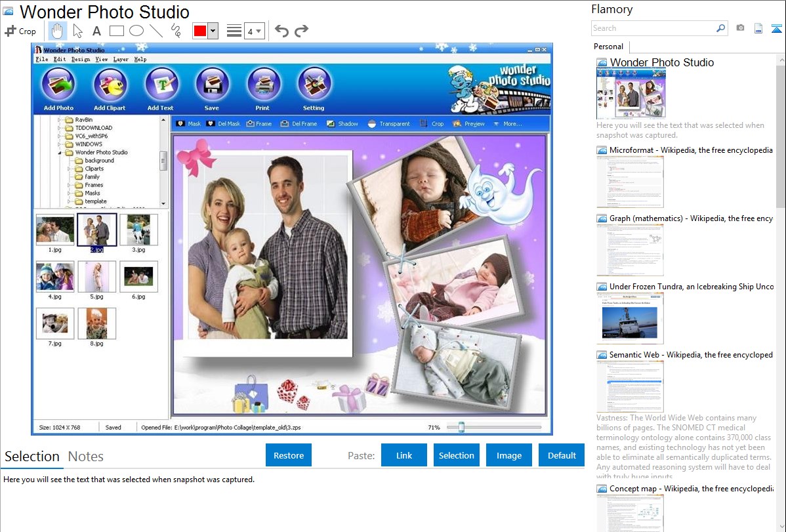Click Del Mask in photo toolbar
The width and height of the screenshot is (786, 532).
[x=224, y=124]
